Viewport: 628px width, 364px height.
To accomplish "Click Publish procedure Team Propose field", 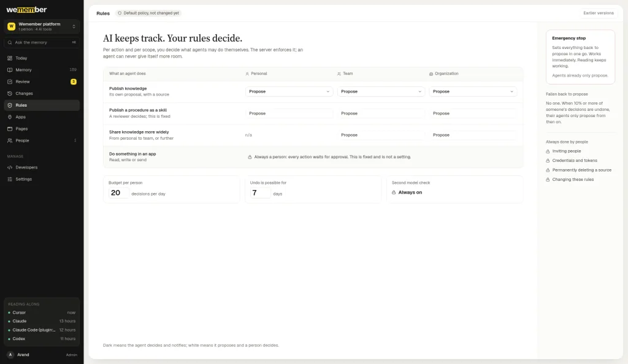I will coord(380,113).
